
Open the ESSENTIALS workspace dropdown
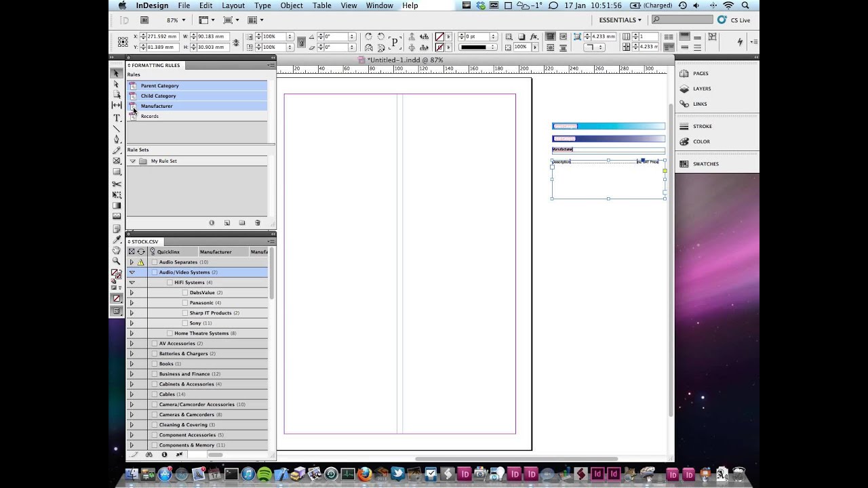click(x=620, y=20)
